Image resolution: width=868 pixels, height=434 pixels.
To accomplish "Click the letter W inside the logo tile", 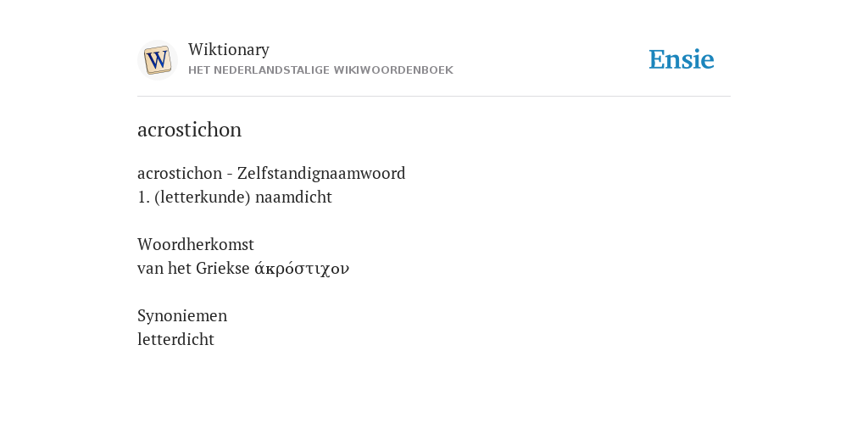I will [157, 59].
